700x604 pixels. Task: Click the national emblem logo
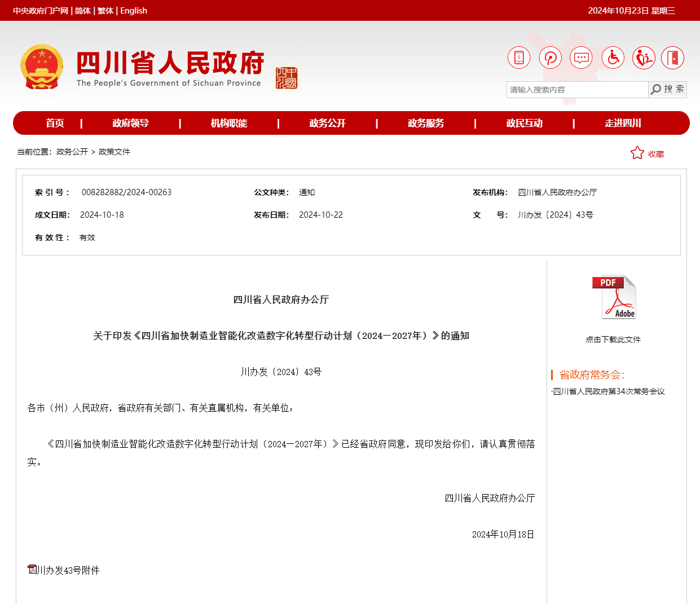point(42,67)
